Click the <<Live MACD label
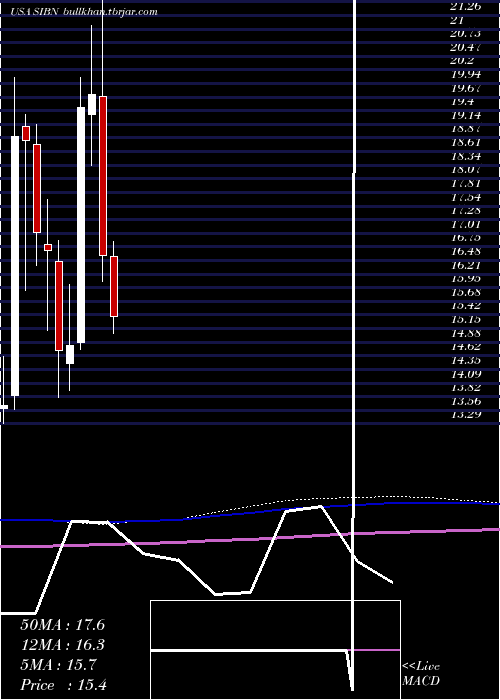Screen dimensions: 500x700 click(421, 674)
